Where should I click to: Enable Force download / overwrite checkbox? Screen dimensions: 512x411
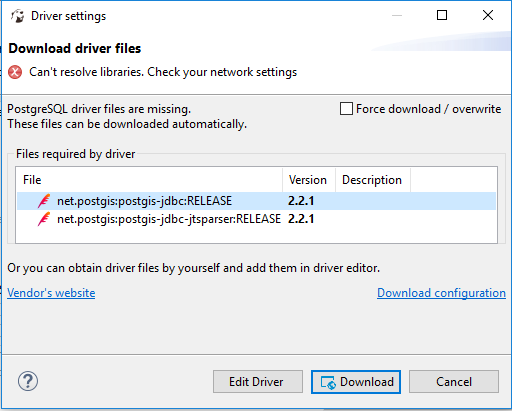click(346, 109)
